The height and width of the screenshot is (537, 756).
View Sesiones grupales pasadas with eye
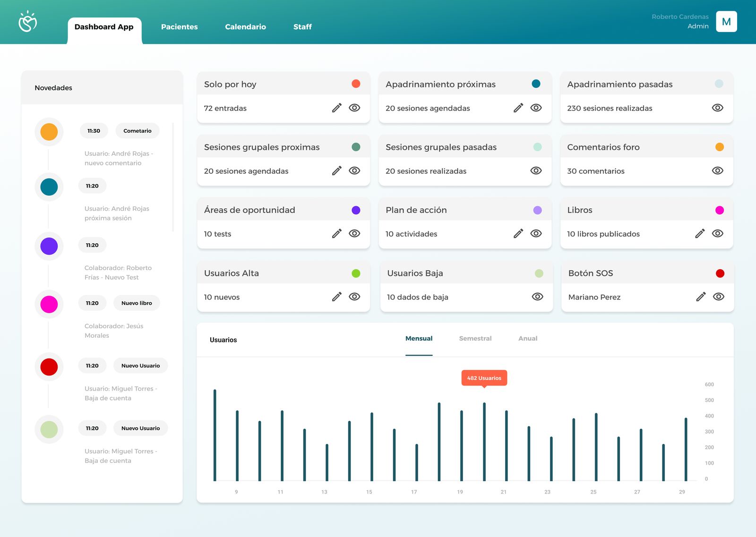536,170
